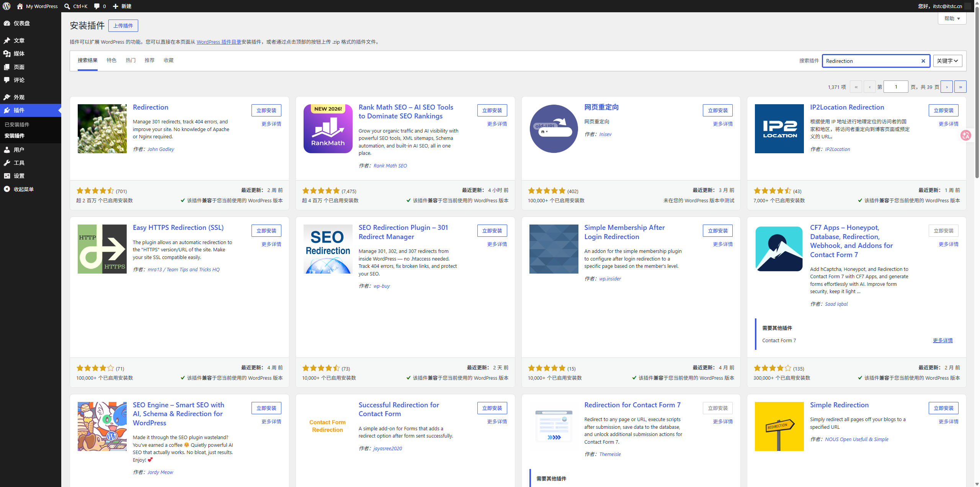Install the IP2Location Redirection plugin
980x487 pixels.
point(944,110)
